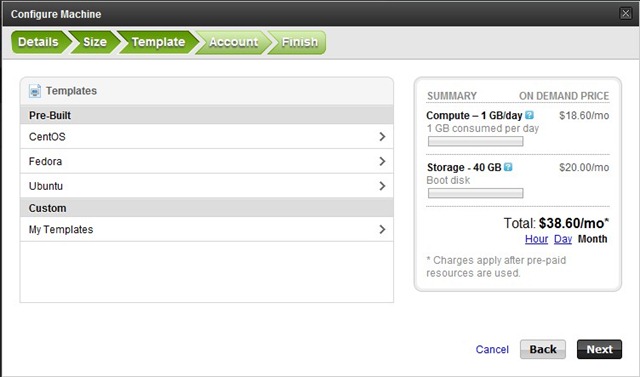This screenshot has height=377, width=640.
Task: Expand the Fedora chevron arrow
Action: coord(382,162)
